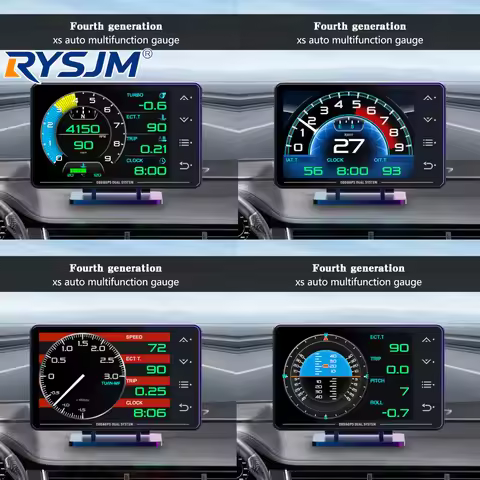The width and height of the screenshot is (480, 480).
Task: Click the trip value 0.21
Action: coord(153,149)
